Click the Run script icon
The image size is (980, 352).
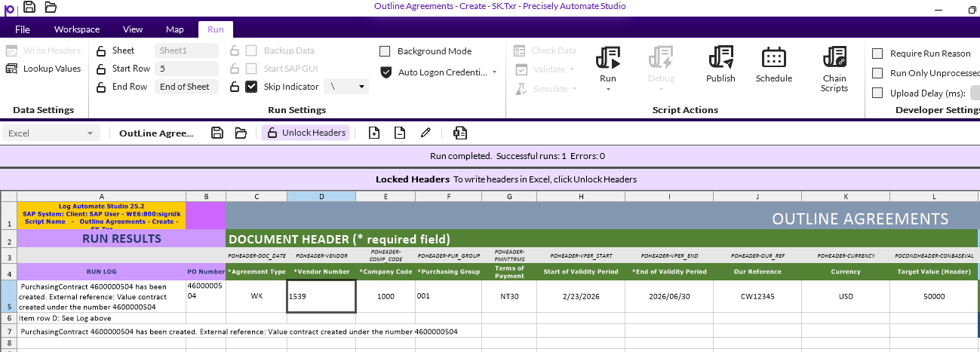(608, 57)
